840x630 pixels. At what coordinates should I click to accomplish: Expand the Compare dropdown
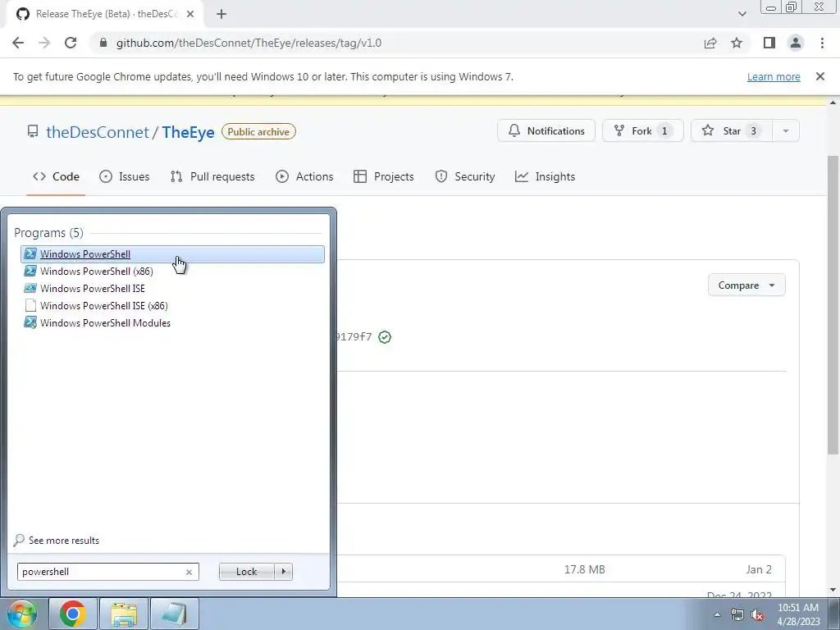tap(746, 285)
